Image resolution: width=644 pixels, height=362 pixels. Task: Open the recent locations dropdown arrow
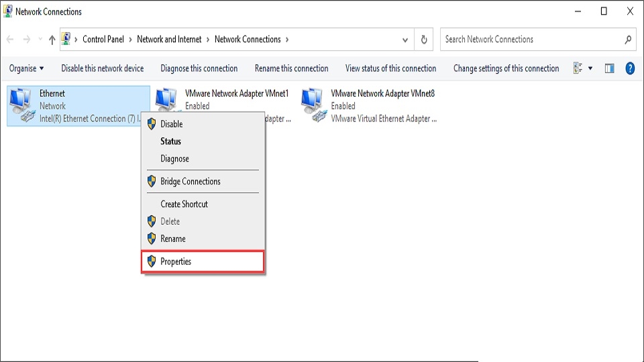40,39
